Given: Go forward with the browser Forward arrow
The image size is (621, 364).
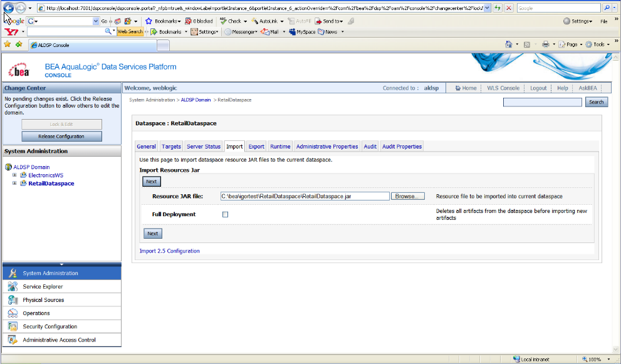Looking at the screenshot, I should pos(20,8).
